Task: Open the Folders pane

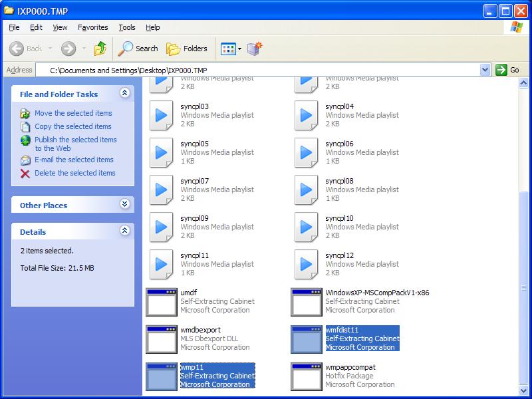Action: point(174,49)
